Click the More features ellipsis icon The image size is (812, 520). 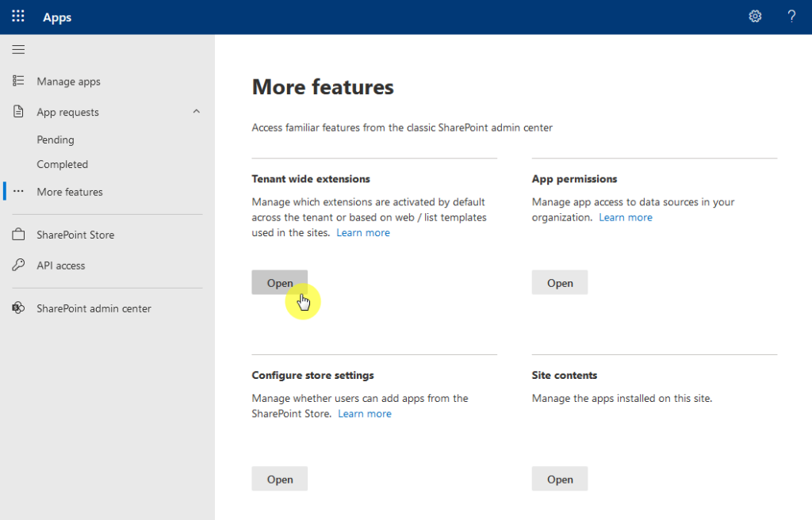tap(19, 191)
